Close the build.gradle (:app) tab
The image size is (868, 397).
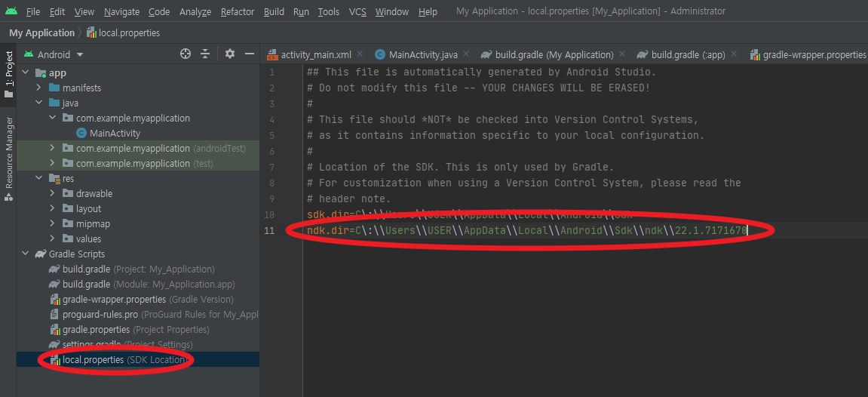coord(734,54)
